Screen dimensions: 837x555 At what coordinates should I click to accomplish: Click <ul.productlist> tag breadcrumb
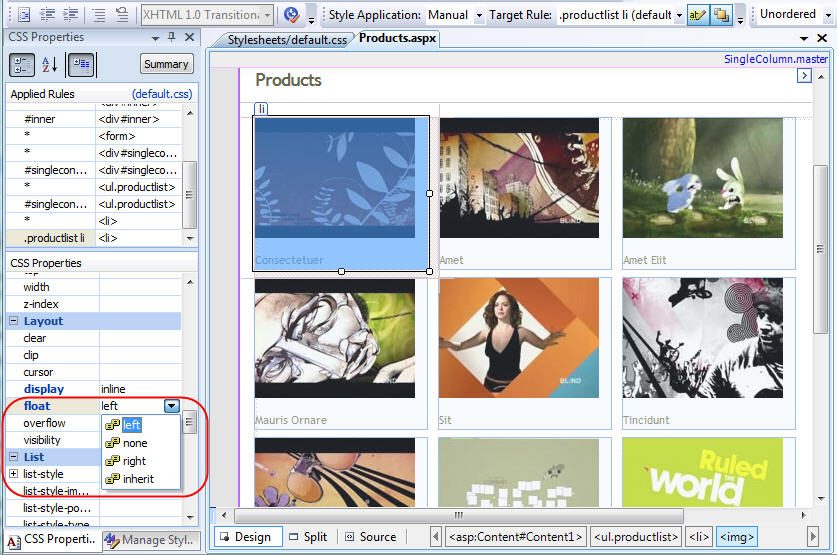point(636,537)
